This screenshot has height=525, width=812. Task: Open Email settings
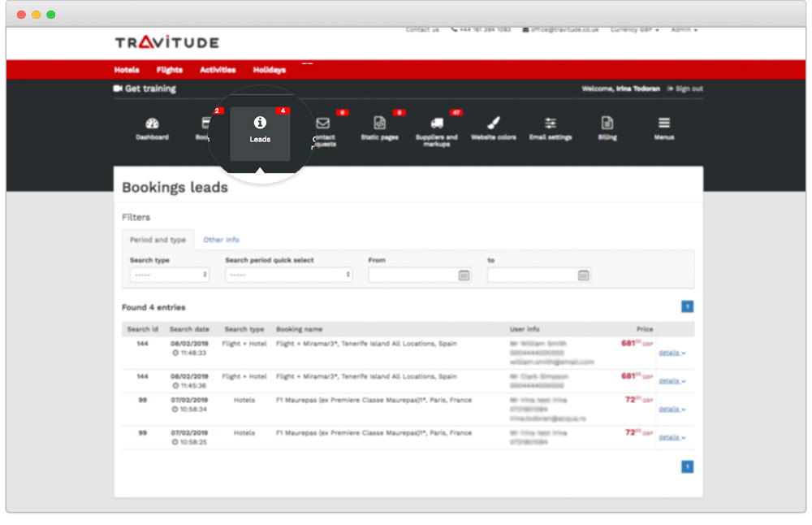tap(550, 130)
